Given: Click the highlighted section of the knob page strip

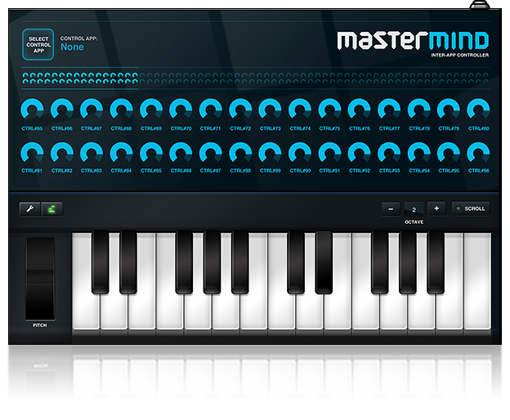Looking at the screenshot, I should point(80,78).
